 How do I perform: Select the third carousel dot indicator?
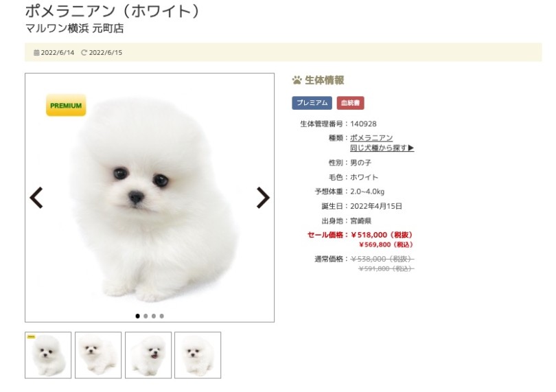point(154,316)
